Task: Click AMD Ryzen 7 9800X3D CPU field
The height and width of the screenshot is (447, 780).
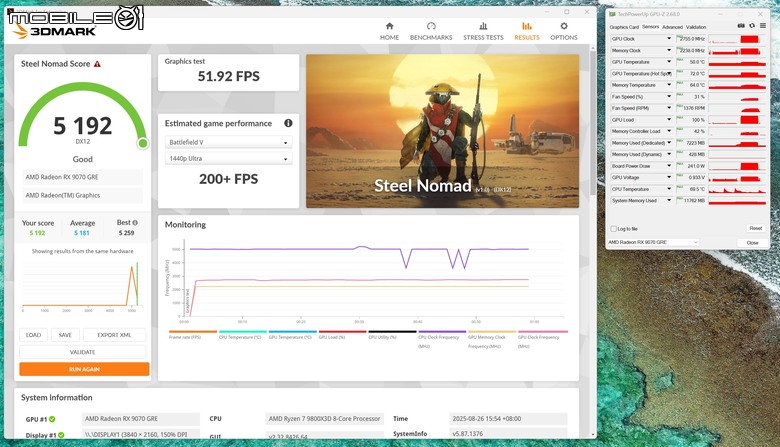Action: [324, 419]
